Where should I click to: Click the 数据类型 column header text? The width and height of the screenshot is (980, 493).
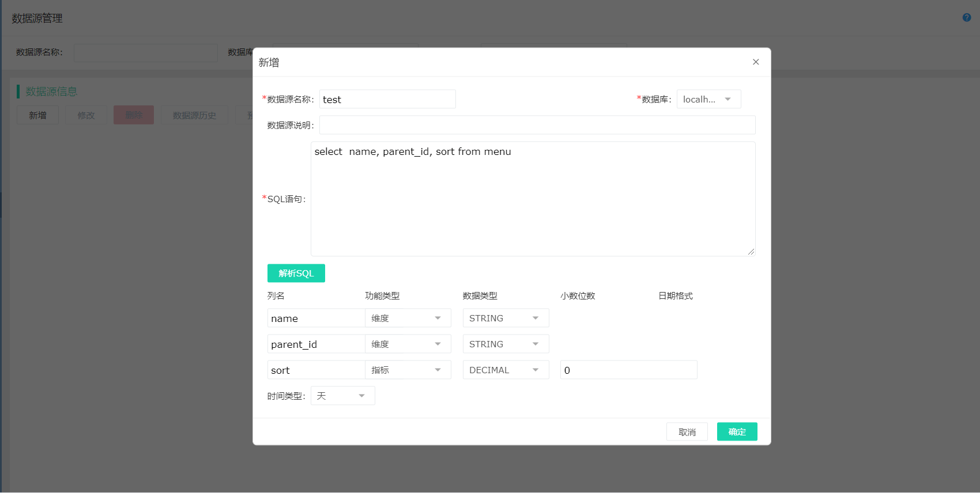tap(480, 295)
